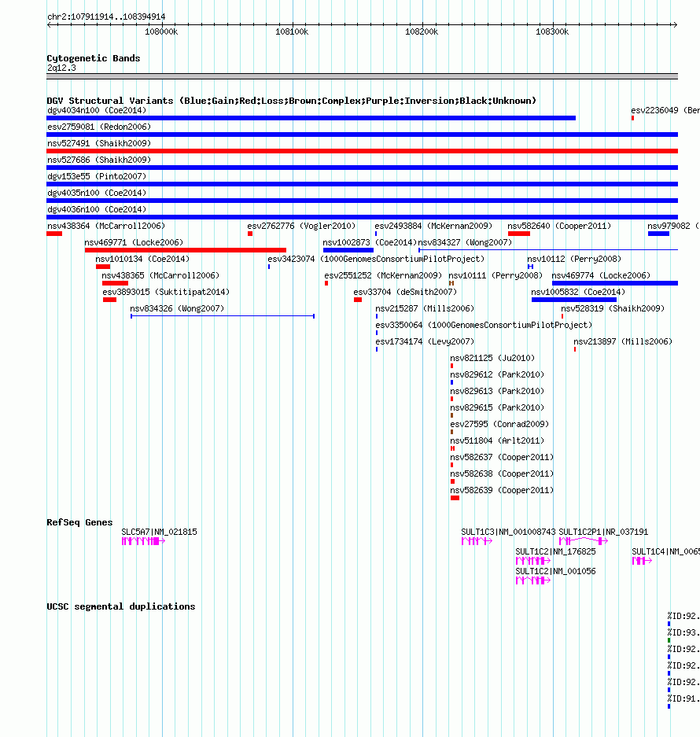
Task: Click the nsv834326 (Wong2007) thin blue interval
Action: coord(223,316)
